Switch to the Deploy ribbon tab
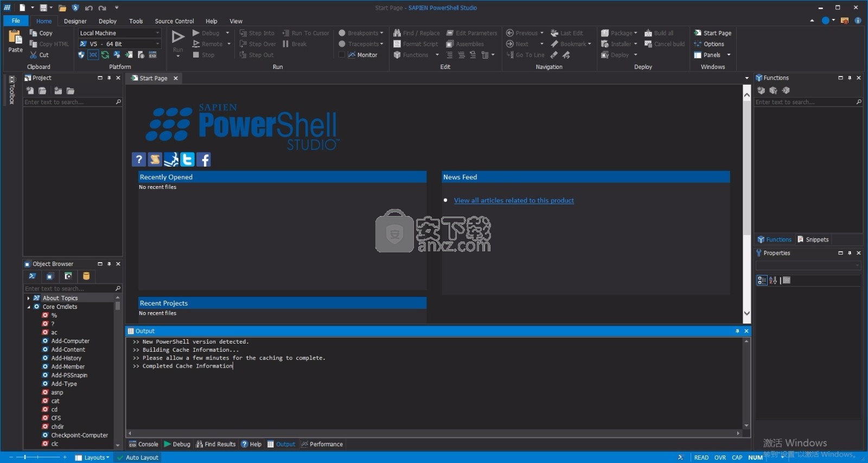This screenshot has height=463, width=868. pos(107,21)
